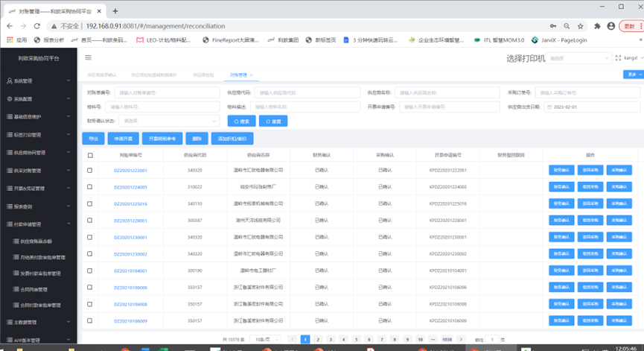Click the blue 搜索 search button
Viewport: 644px width, 351px height.
tap(241, 121)
